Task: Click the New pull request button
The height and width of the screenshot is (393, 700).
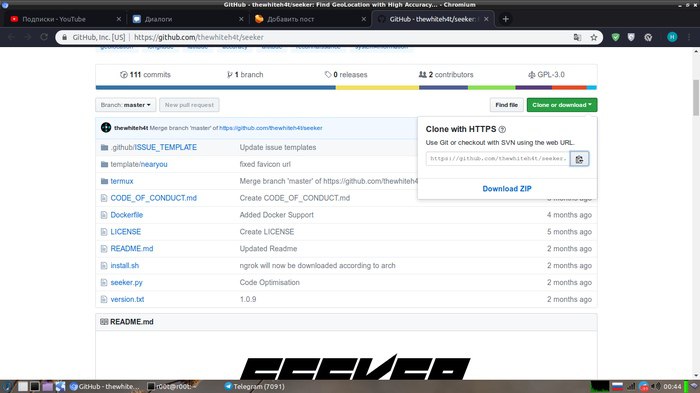Action: [189, 105]
